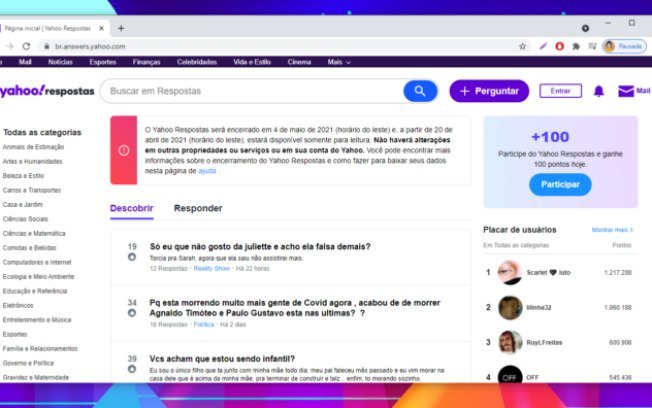Click the Participar button

pos(560,184)
